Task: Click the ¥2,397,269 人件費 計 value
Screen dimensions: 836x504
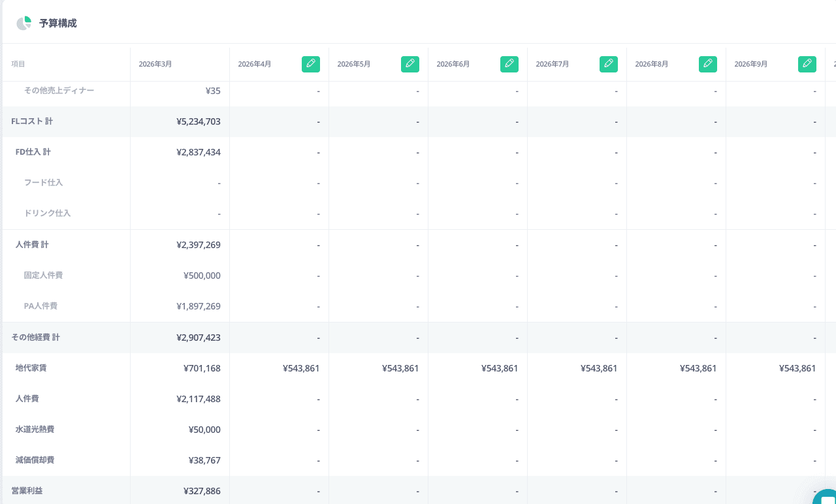Action: point(199,245)
